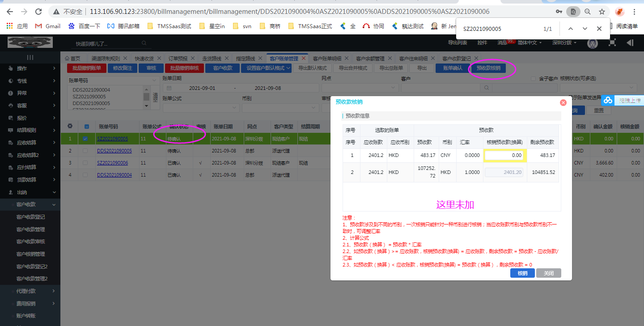This screenshot has height=326, width=644.
Task: Click 导出列表 in top header
Action: pyautogui.click(x=458, y=43)
